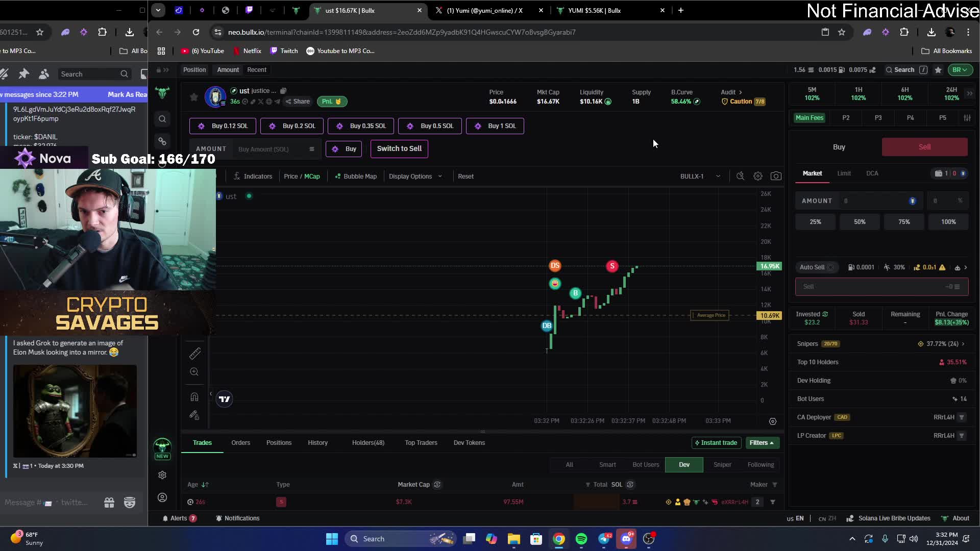Filter LP Creator RRrL4H funnel
Viewport: 980px width, 551px height.
point(962,436)
